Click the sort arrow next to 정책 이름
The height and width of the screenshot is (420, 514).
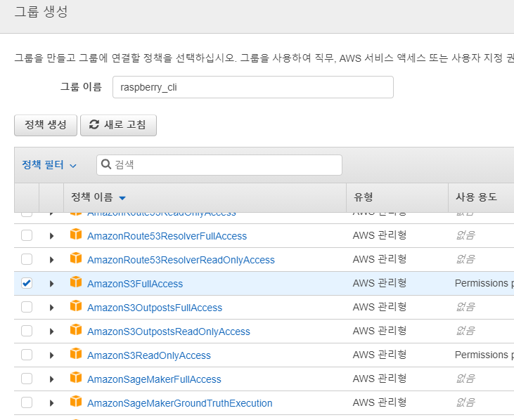[x=122, y=198]
